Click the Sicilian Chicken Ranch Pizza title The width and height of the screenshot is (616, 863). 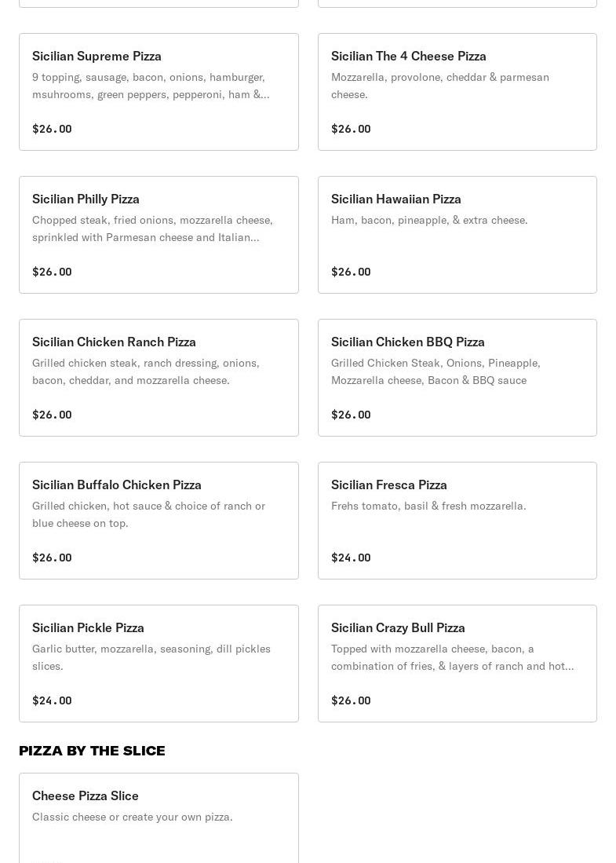[x=114, y=342]
